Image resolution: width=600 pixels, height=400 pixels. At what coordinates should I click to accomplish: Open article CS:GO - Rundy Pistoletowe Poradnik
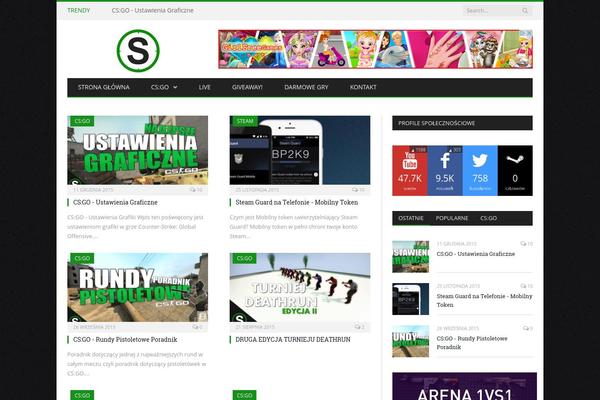point(125,340)
